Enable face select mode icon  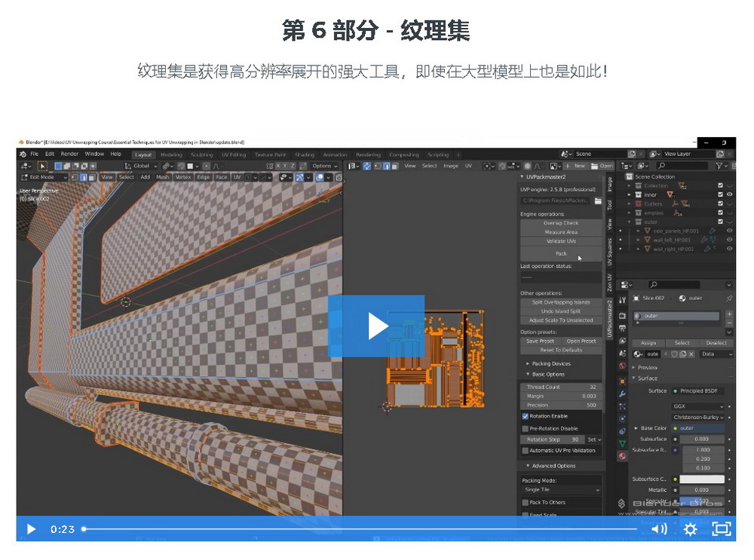(91, 177)
